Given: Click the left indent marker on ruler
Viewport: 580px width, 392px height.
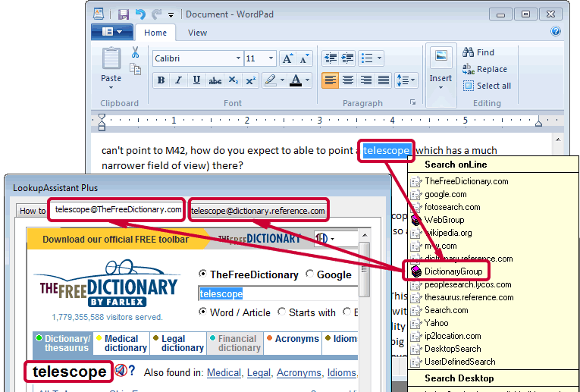Looking at the screenshot, I should pyautogui.click(x=102, y=122).
